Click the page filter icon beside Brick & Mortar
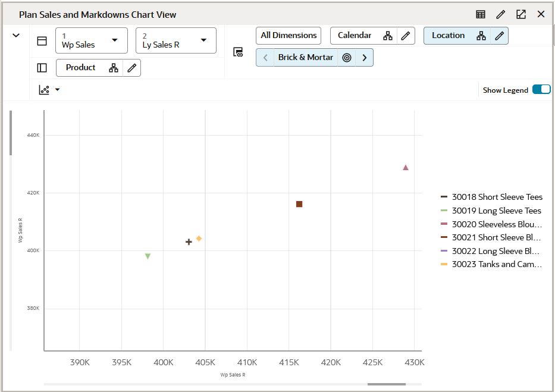555x392 pixels. pos(237,52)
